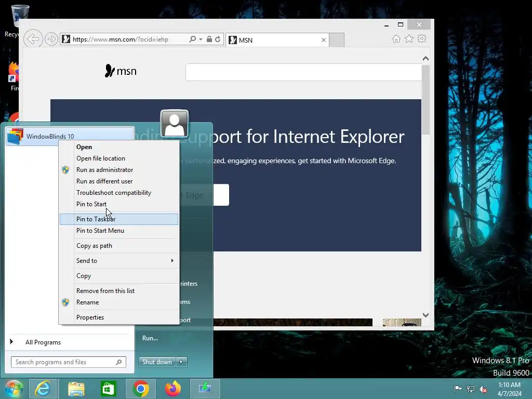
Task: Expand the Shut down options arrow
Action: [x=181, y=362]
